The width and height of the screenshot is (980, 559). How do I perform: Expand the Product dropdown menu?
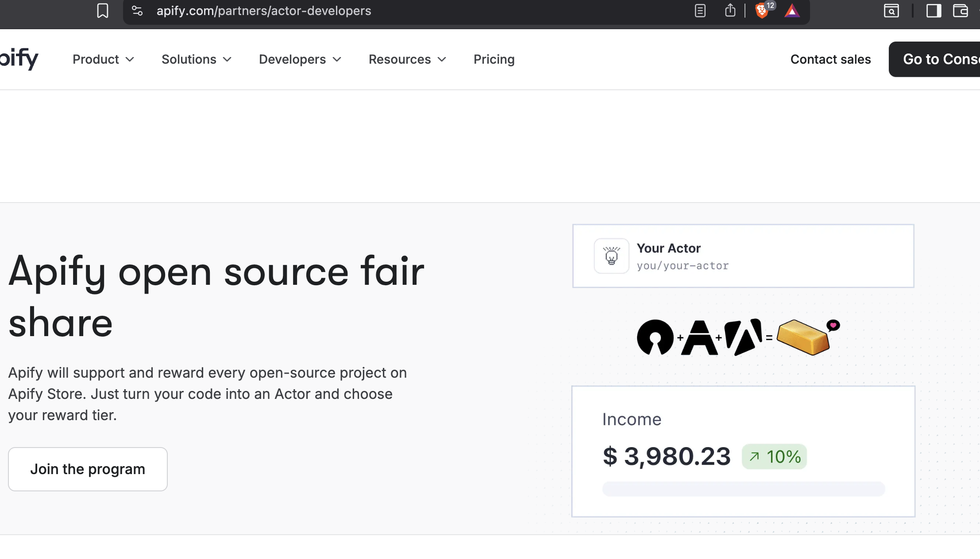[103, 59]
